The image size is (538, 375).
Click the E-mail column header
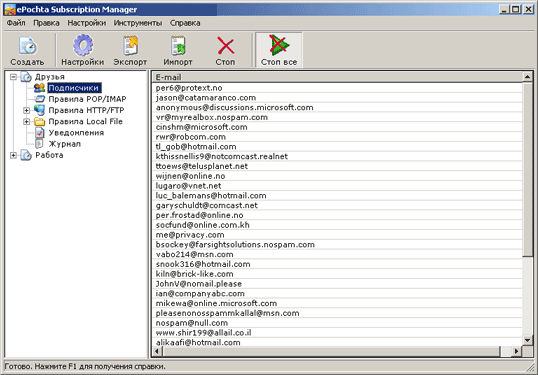pos(338,77)
